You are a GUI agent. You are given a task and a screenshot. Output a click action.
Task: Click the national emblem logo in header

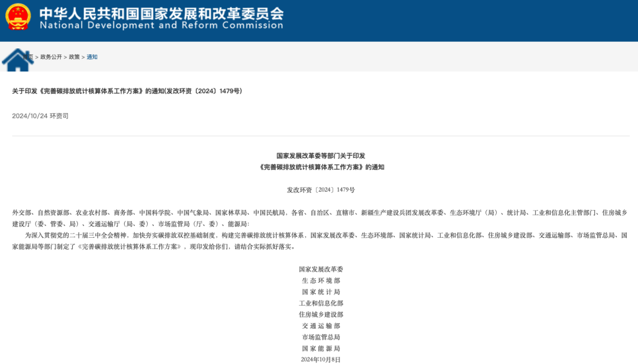18,17
